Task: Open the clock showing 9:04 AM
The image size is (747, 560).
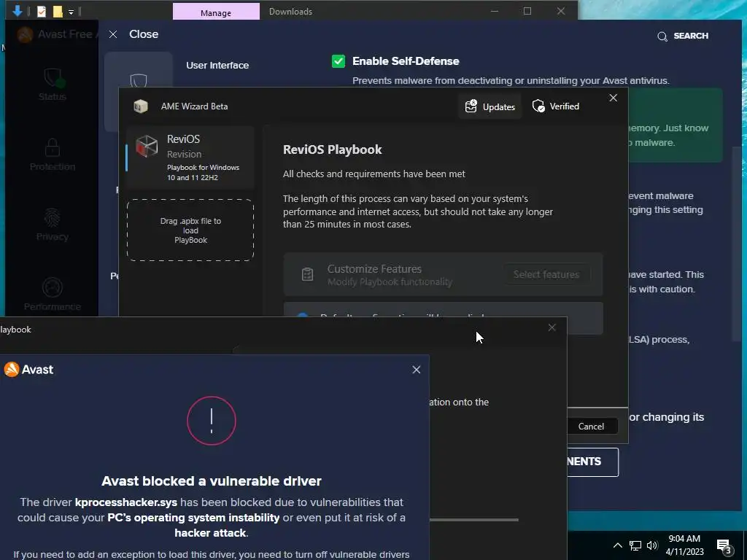Action: tap(684, 545)
